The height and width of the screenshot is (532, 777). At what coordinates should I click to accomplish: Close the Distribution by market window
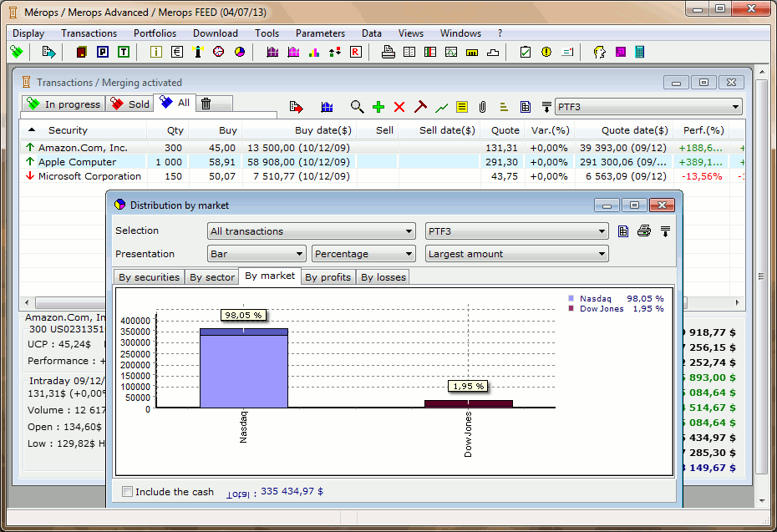(662, 205)
